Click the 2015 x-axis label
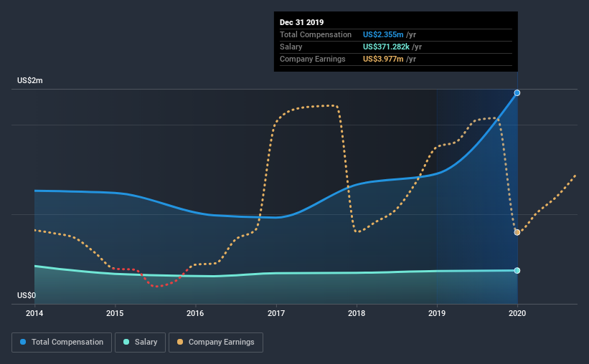589x364 pixels. (115, 313)
